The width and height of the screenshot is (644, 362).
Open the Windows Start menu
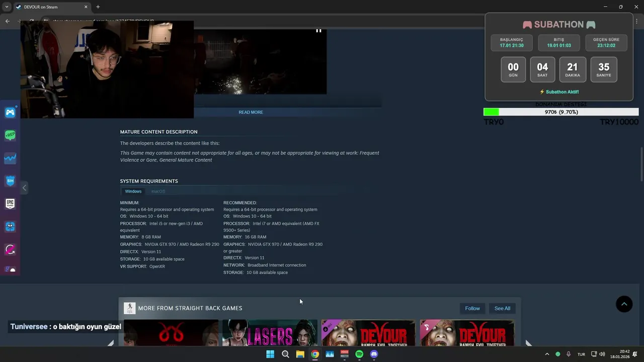coord(270,354)
